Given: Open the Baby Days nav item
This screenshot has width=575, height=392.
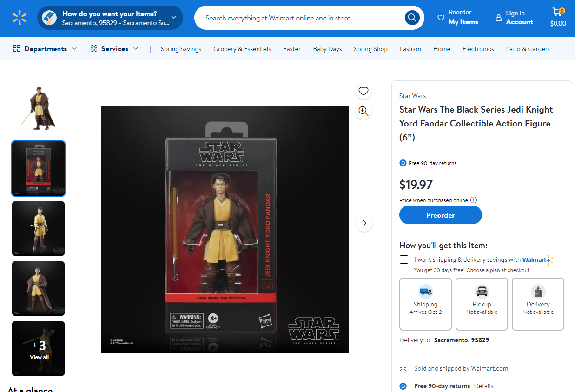Looking at the screenshot, I should click(x=327, y=49).
